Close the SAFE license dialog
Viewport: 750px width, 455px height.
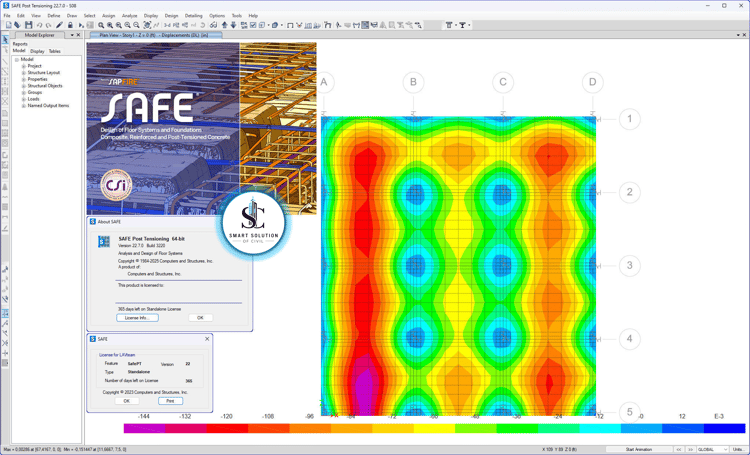pyautogui.click(x=207, y=339)
